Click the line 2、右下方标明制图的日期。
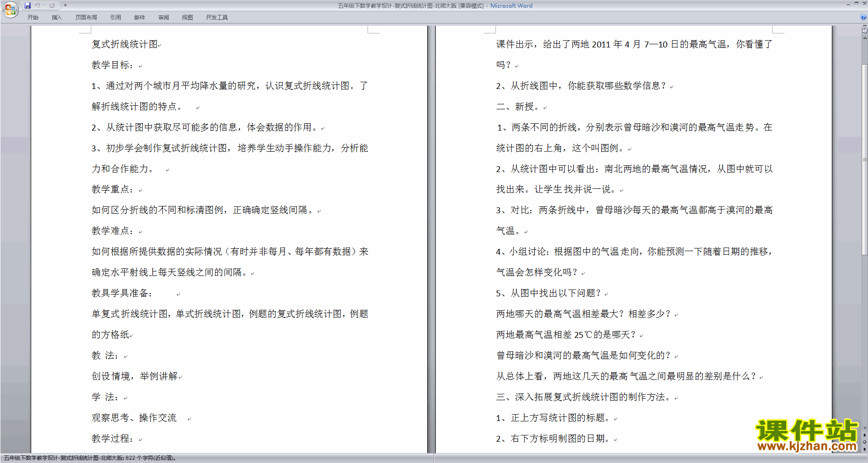The height and width of the screenshot is (463, 868). tap(554, 439)
